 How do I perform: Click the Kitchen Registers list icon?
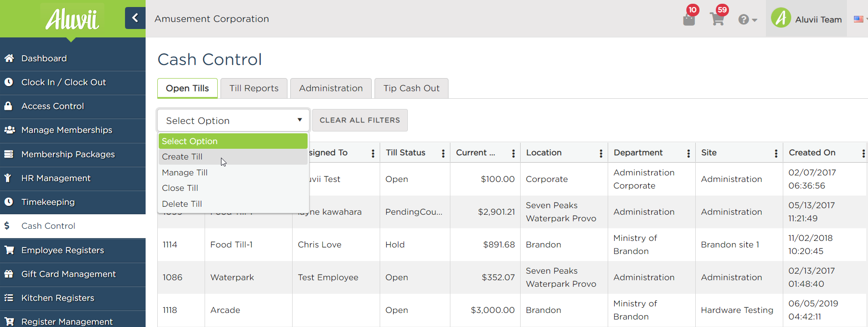point(9,298)
